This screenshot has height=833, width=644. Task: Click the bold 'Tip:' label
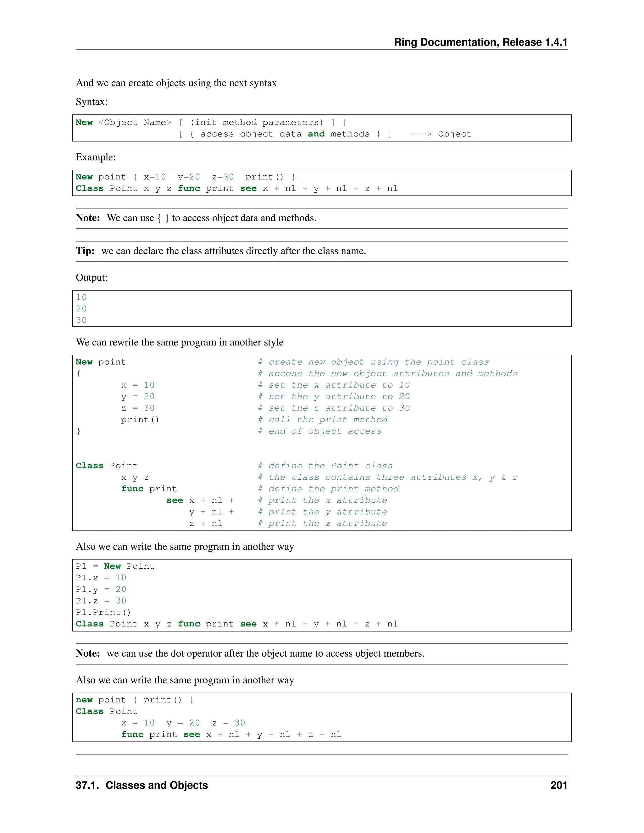tap(85, 251)
